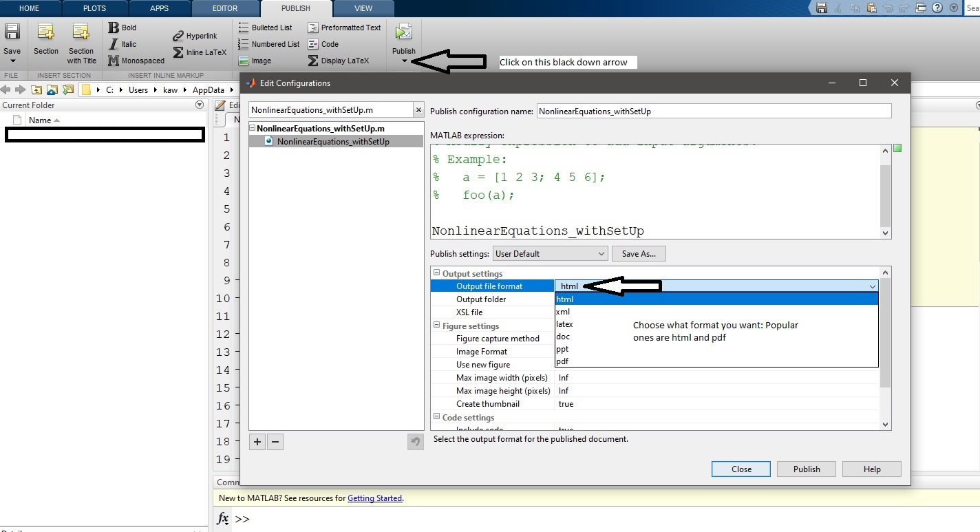
Task: Click the Publish configuration name field
Action: coord(714,111)
